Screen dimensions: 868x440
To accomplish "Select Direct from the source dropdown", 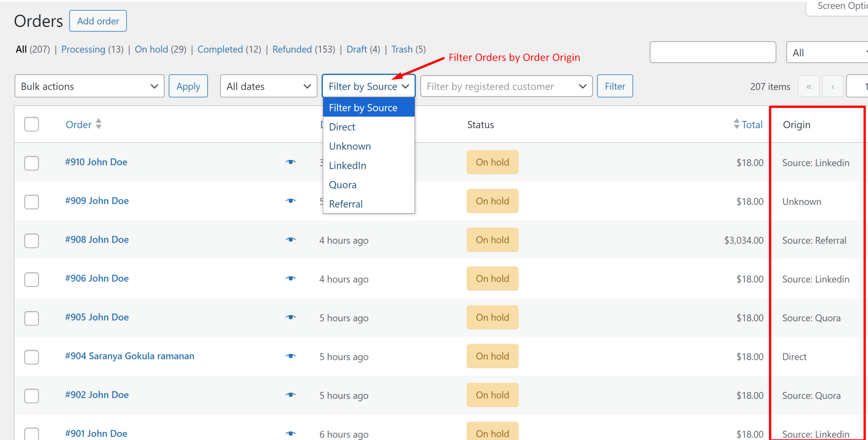I will (x=342, y=127).
